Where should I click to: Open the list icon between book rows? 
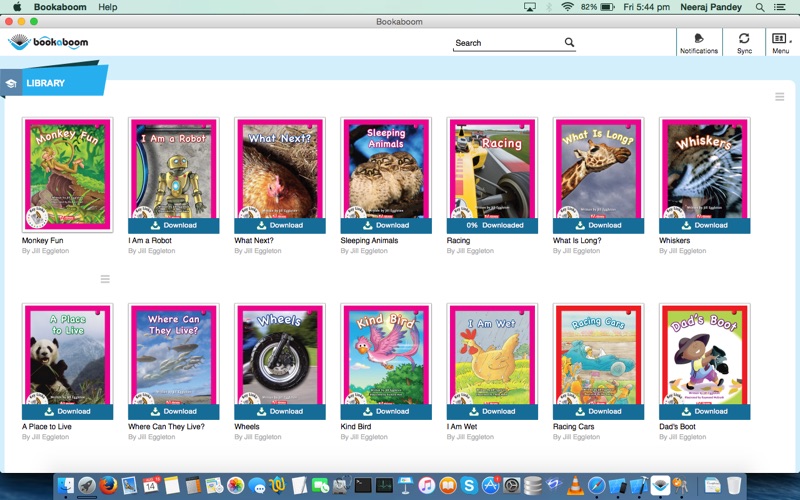pos(105,279)
